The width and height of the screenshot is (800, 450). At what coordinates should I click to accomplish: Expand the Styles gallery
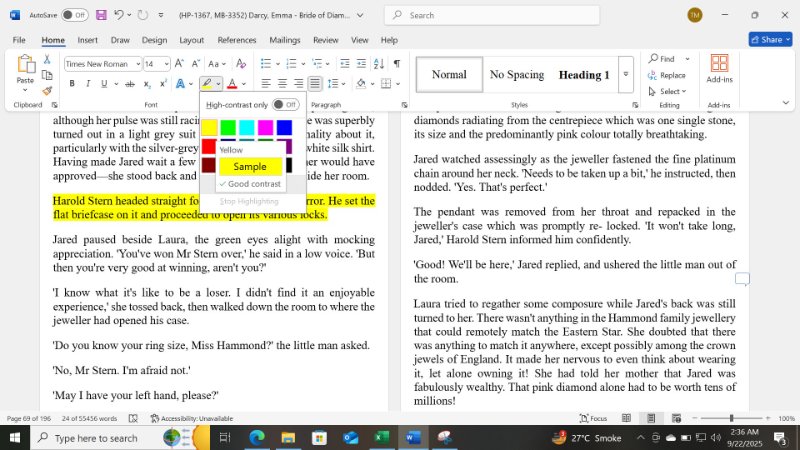pos(626,74)
